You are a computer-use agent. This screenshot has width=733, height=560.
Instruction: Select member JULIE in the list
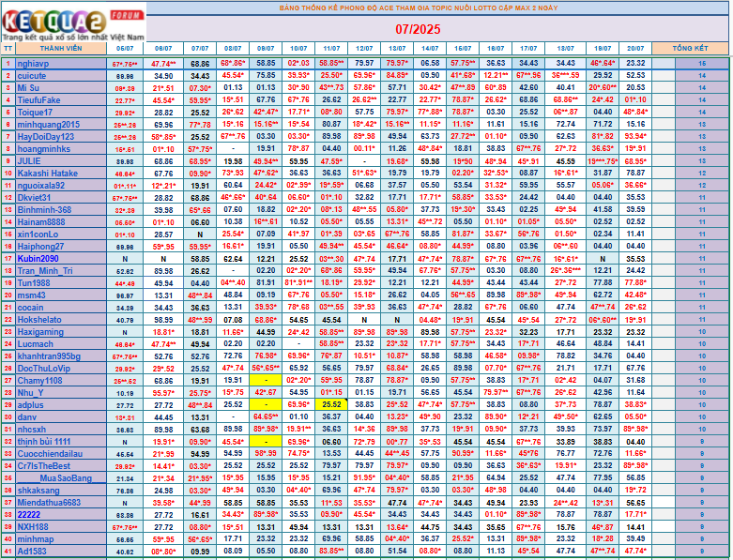pyautogui.click(x=29, y=160)
